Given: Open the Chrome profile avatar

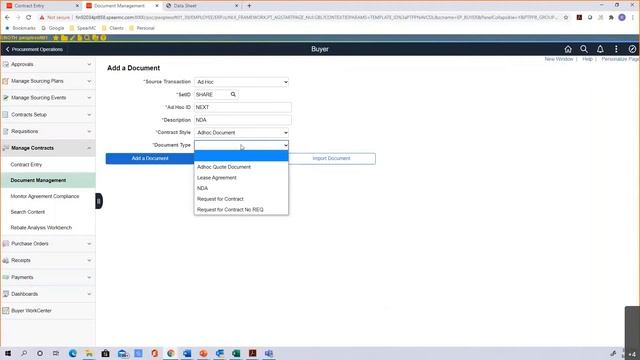Looking at the screenshot, I should [622, 18].
